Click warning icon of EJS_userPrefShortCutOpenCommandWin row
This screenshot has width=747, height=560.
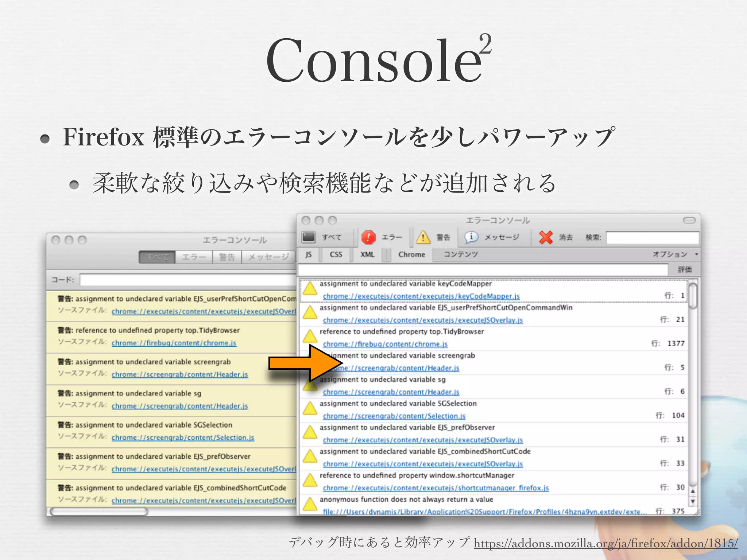click(x=310, y=312)
